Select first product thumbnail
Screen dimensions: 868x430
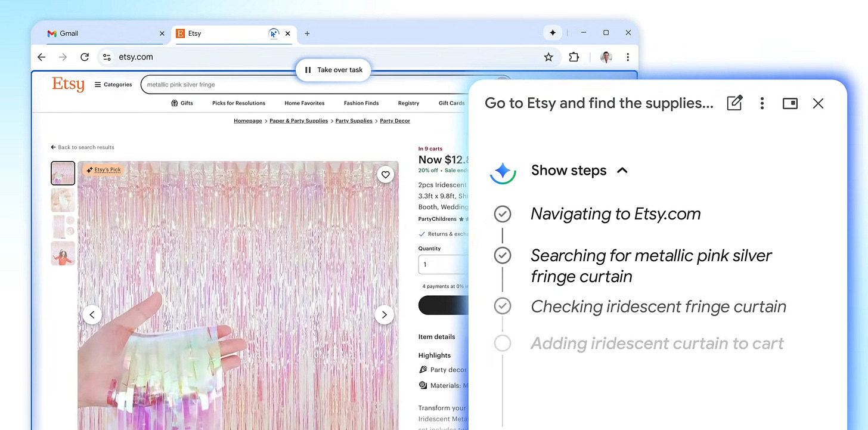pos(63,173)
